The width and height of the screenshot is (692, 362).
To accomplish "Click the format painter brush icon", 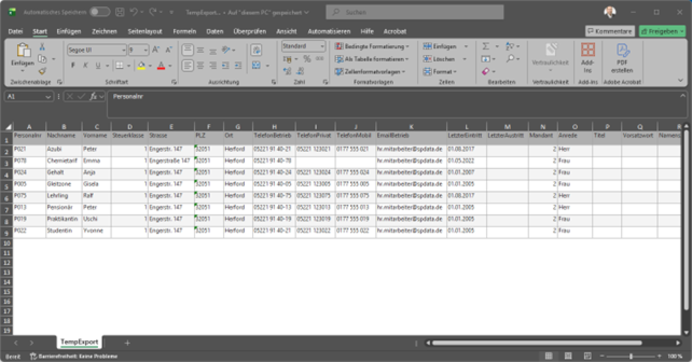I will click(x=42, y=71).
